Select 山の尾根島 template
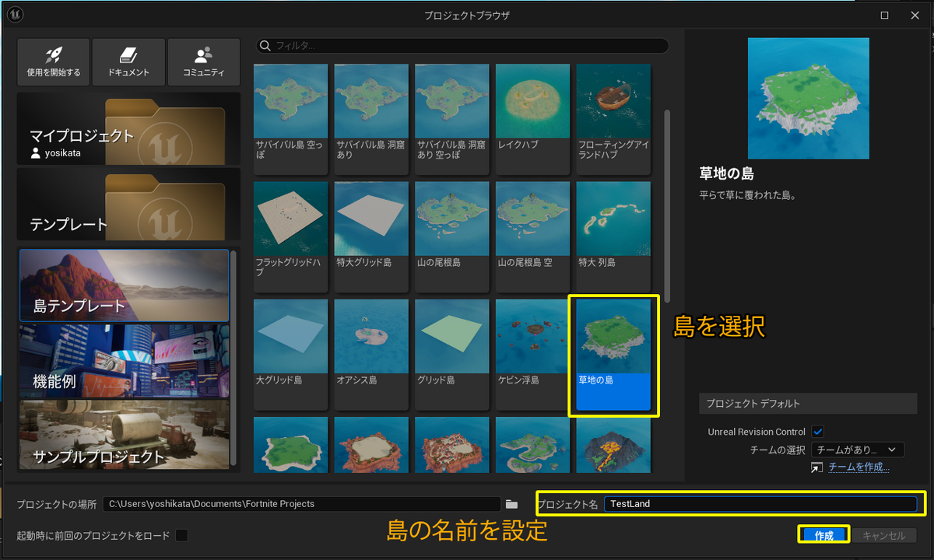Viewport: 934px width, 560px height. pos(453,236)
